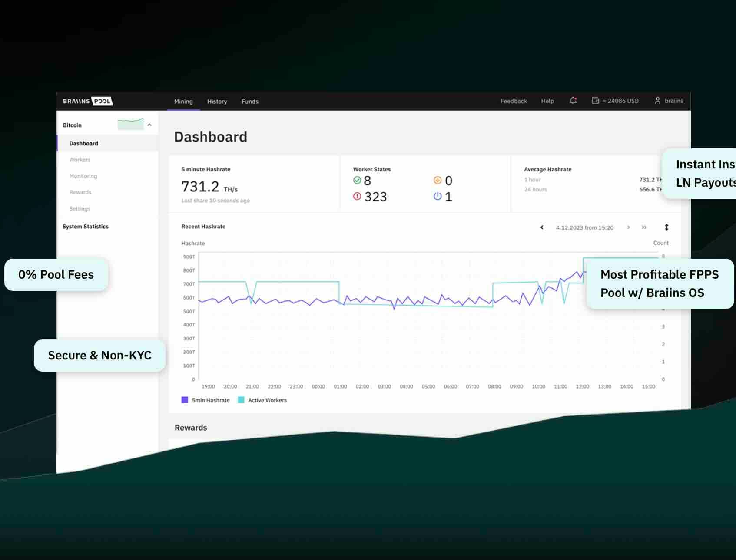Screen dimensions: 736x560
Task: Expand chart with vertical arrows icon
Action: (x=666, y=227)
